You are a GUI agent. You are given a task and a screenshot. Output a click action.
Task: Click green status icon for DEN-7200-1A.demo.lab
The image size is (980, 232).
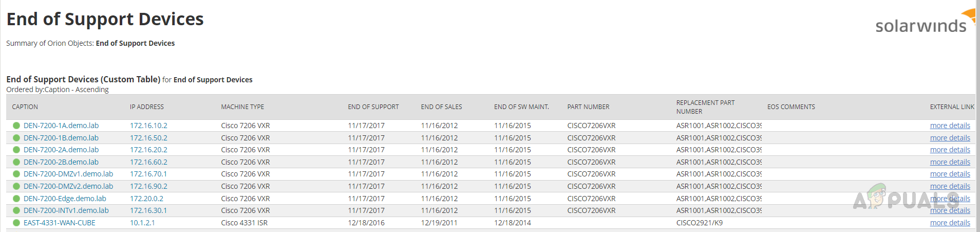pyautogui.click(x=16, y=126)
